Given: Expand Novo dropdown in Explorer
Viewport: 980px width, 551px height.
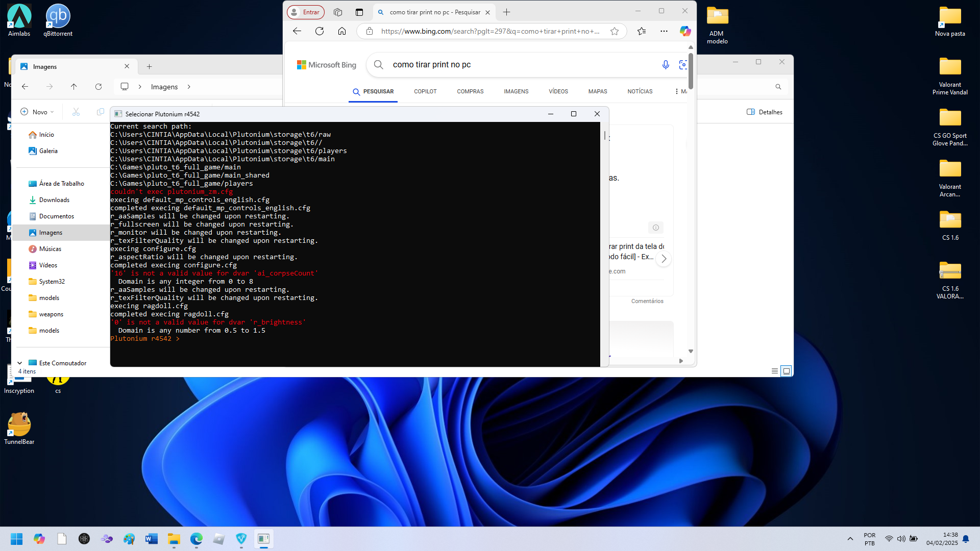Looking at the screenshot, I should click(x=37, y=112).
